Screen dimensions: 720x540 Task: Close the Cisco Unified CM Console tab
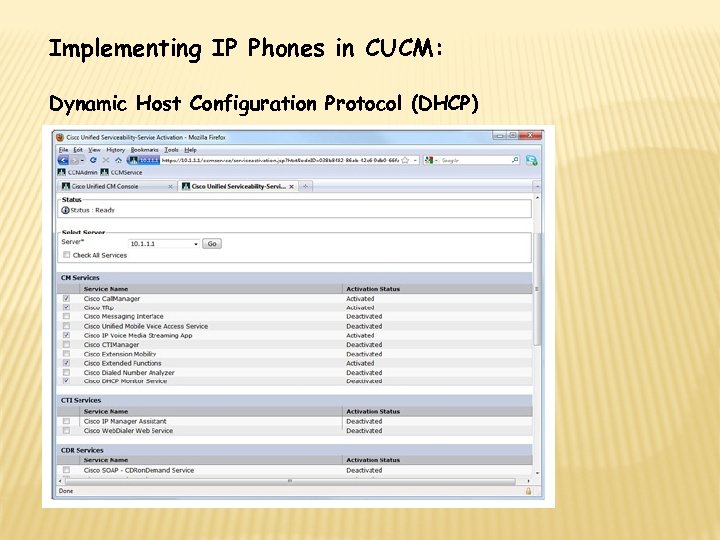coord(170,186)
